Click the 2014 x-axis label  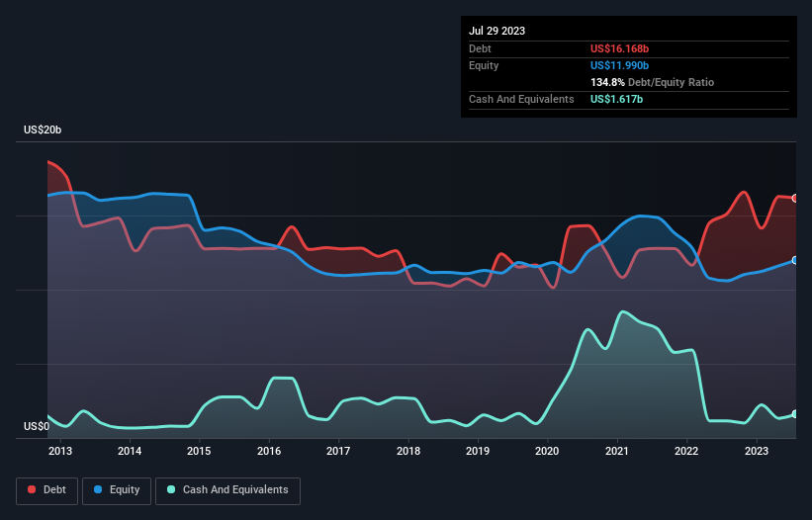pyautogui.click(x=130, y=451)
